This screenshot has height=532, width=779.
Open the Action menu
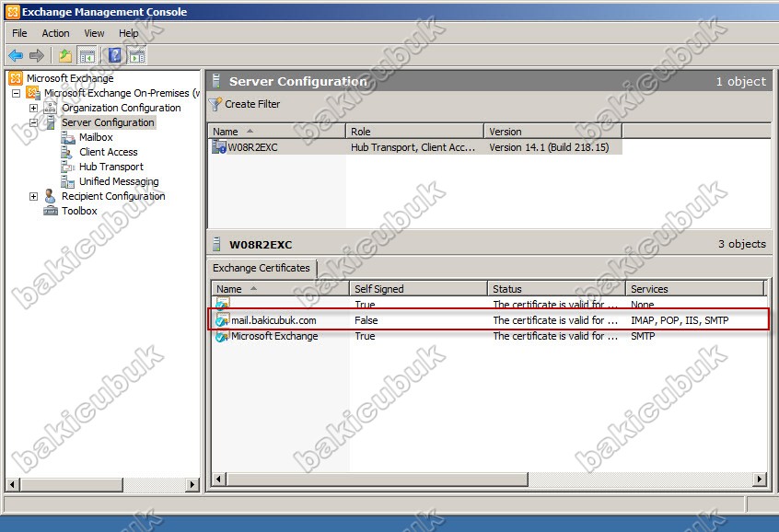pos(55,33)
